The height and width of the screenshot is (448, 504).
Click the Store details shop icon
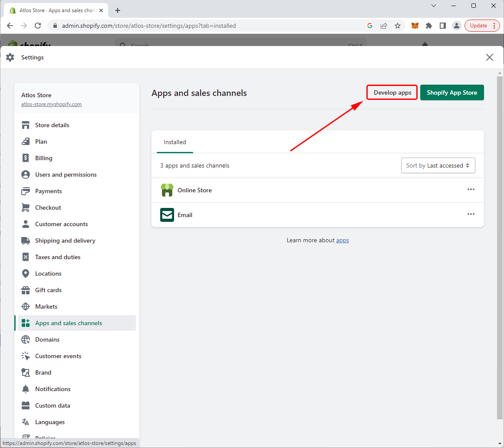point(25,125)
